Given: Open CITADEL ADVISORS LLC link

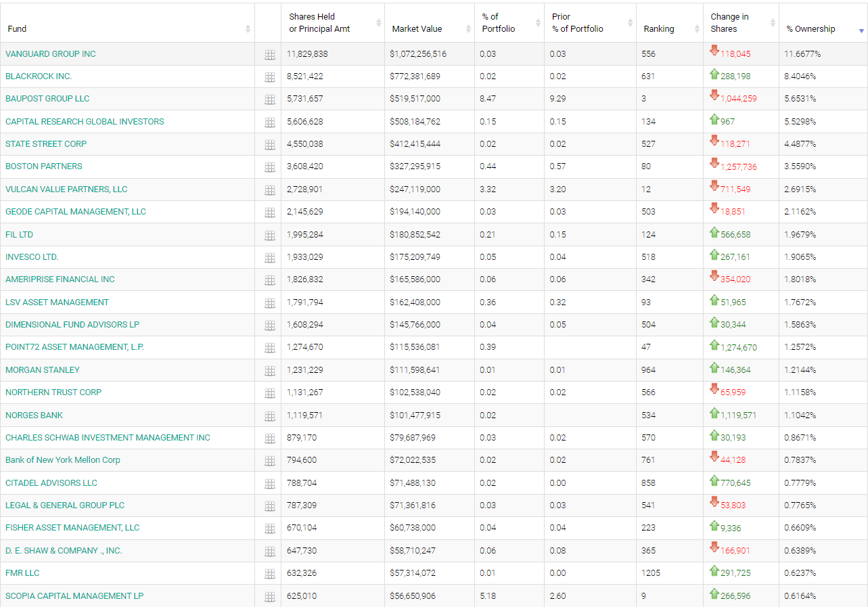Looking at the screenshot, I should [x=51, y=483].
